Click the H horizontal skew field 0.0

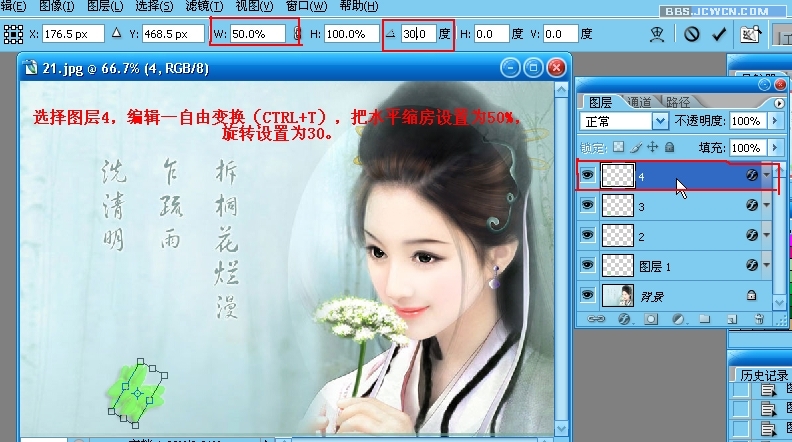pyautogui.click(x=491, y=34)
